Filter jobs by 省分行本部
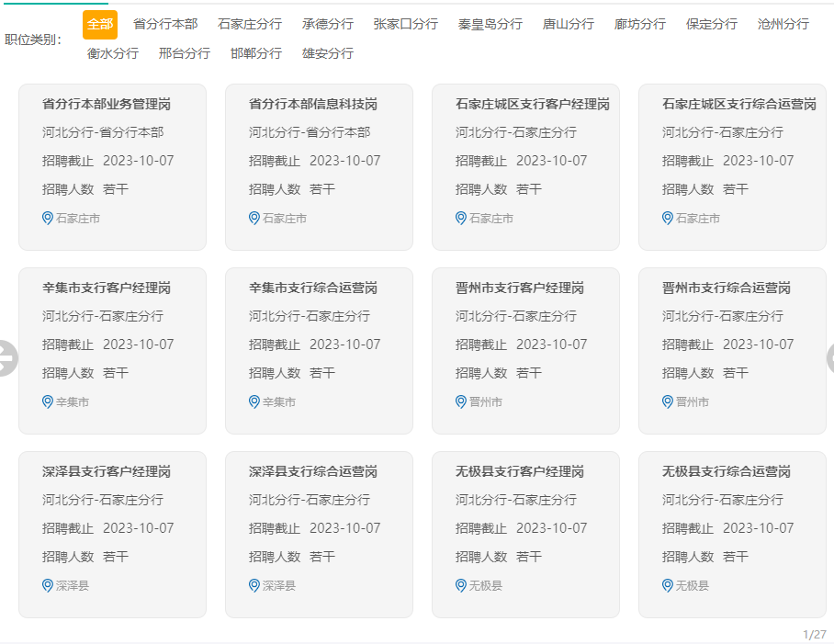The height and width of the screenshot is (644, 834). [165, 25]
